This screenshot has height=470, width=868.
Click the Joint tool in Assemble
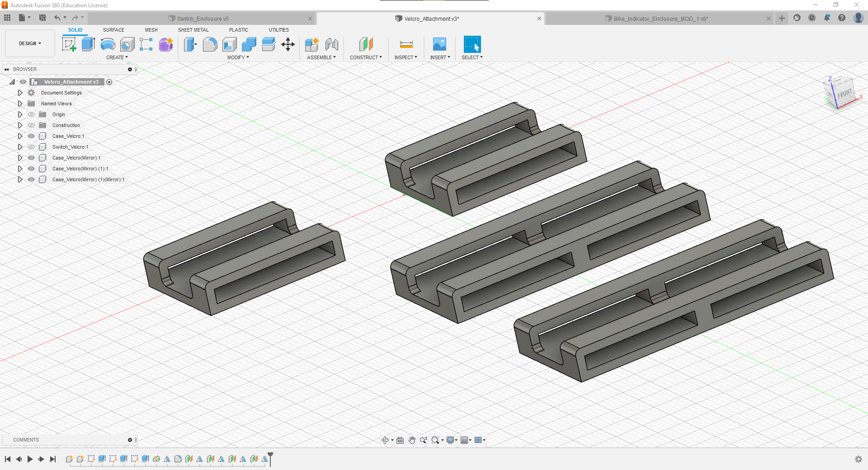[332, 44]
